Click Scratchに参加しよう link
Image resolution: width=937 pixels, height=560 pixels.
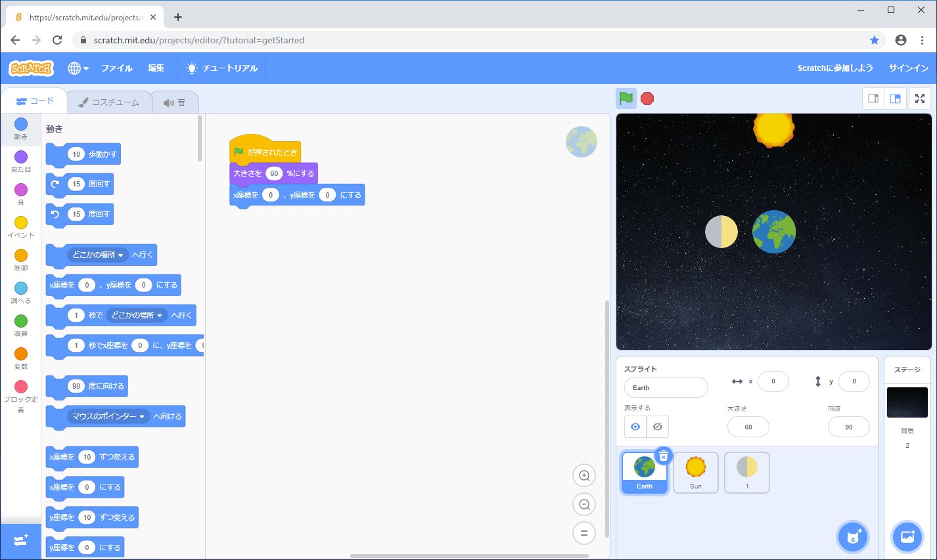point(834,68)
